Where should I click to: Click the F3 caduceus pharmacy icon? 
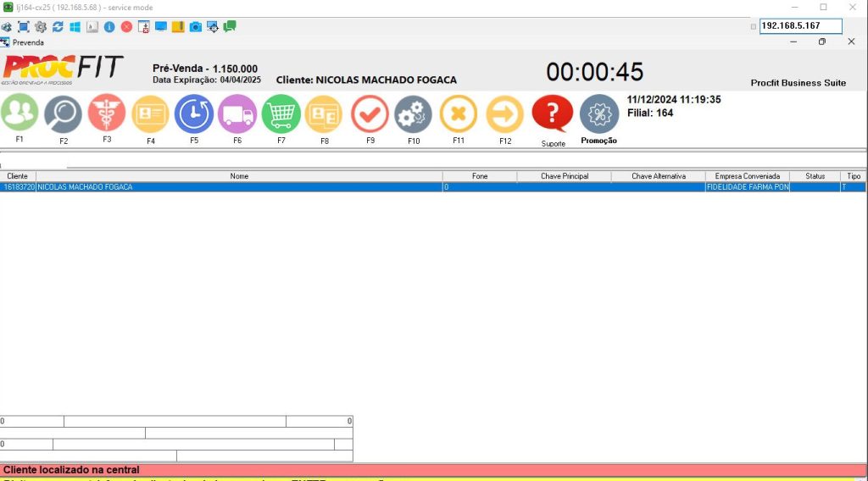107,113
